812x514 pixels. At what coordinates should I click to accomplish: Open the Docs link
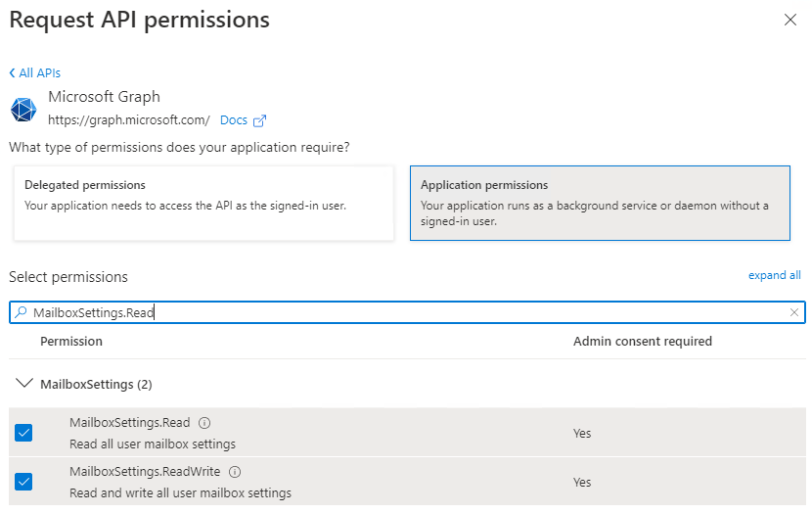pyautogui.click(x=234, y=120)
